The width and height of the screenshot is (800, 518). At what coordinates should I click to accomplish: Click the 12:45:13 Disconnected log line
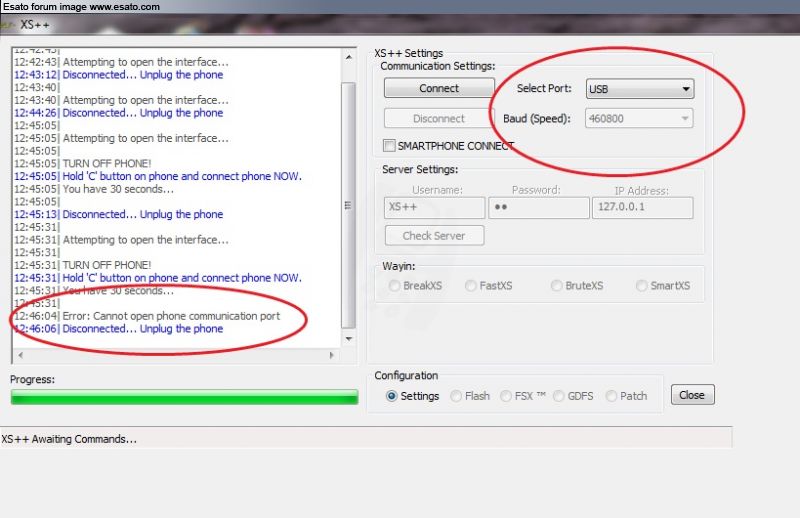tap(119, 214)
